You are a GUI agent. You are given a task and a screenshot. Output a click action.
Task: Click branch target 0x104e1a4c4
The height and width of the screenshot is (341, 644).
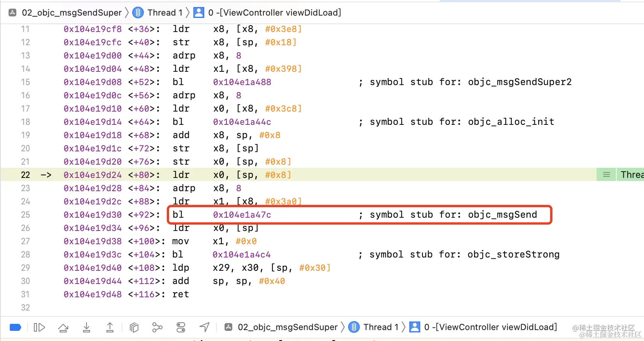click(x=242, y=254)
